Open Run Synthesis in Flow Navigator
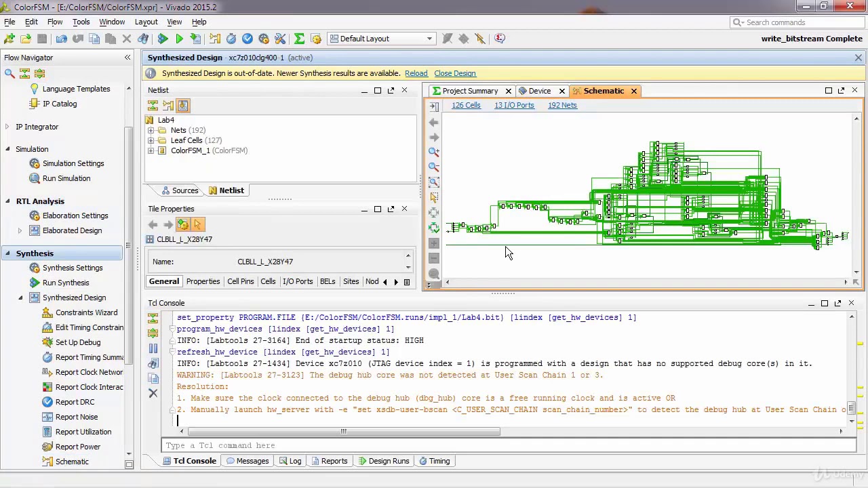This screenshot has width=868, height=488. click(x=66, y=283)
